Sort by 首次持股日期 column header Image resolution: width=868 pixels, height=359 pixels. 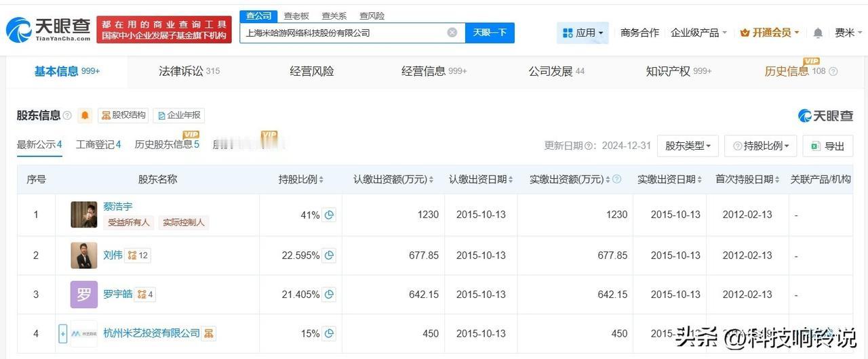point(747,179)
